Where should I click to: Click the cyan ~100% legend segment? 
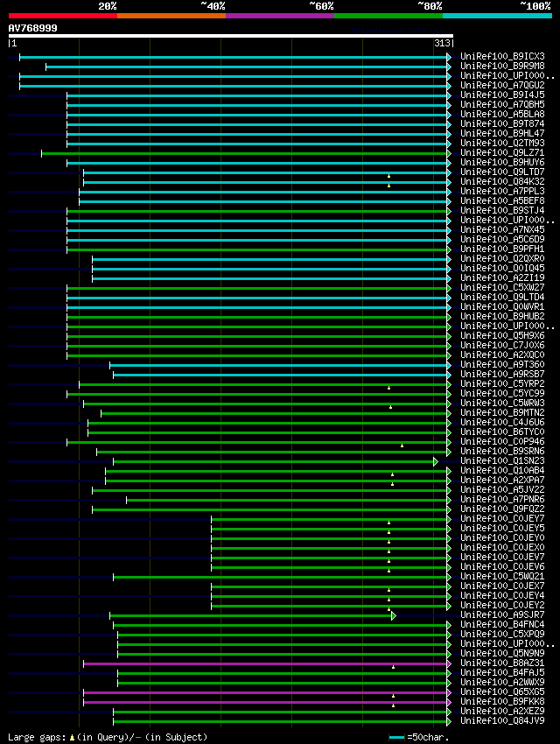pos(497,16)
